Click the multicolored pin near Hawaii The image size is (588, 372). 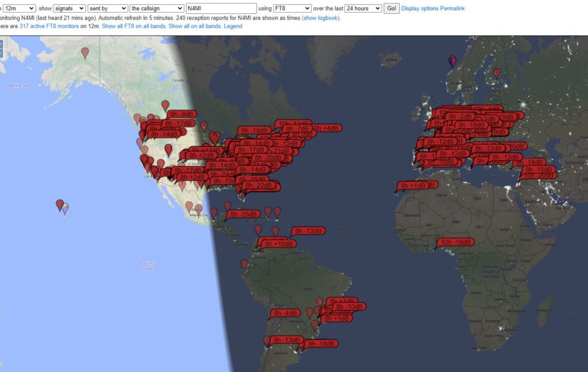click(65, 208)
